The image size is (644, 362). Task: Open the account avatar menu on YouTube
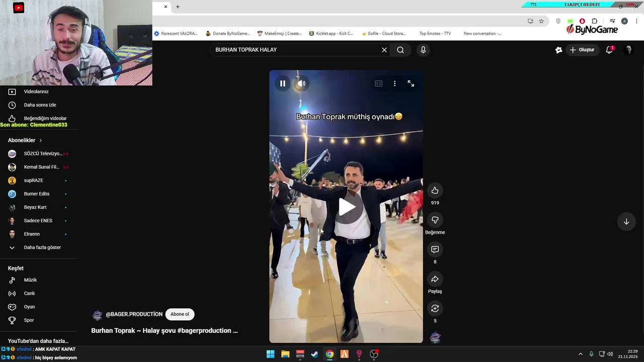point(628,50)
